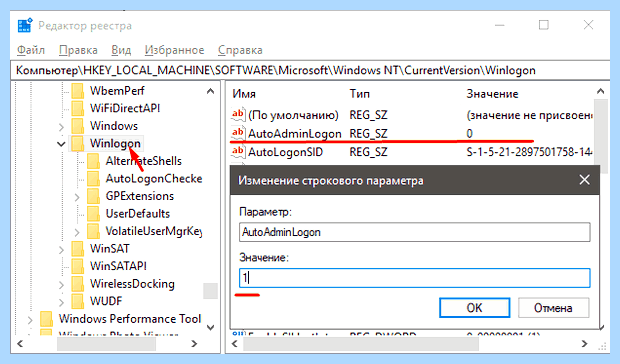Click tree pane scroll right arrow
620x364 pixels.
point(194,343)
